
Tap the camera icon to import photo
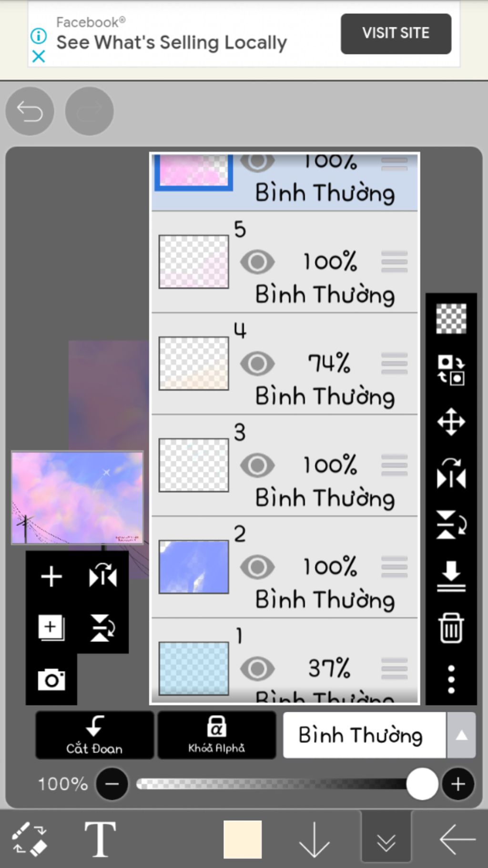(51, 679)
